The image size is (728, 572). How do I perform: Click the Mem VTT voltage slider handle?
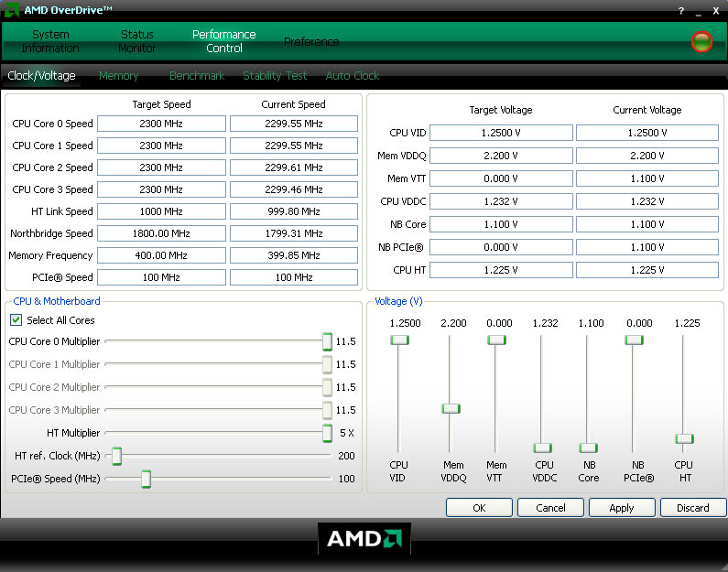(496, 340)
